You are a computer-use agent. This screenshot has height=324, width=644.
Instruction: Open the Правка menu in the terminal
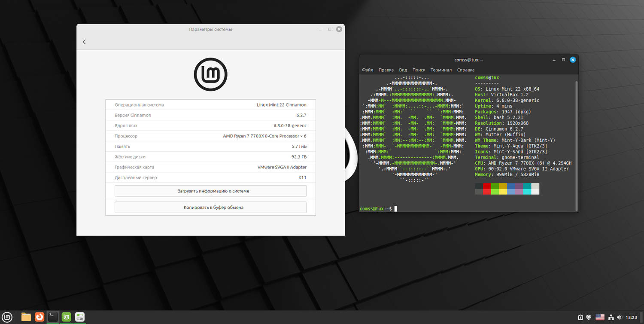[x=386, y=70]
